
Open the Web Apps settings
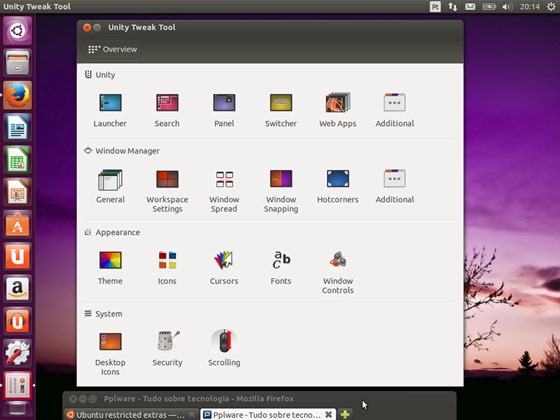pyautogui.click(x=338, y=110)
